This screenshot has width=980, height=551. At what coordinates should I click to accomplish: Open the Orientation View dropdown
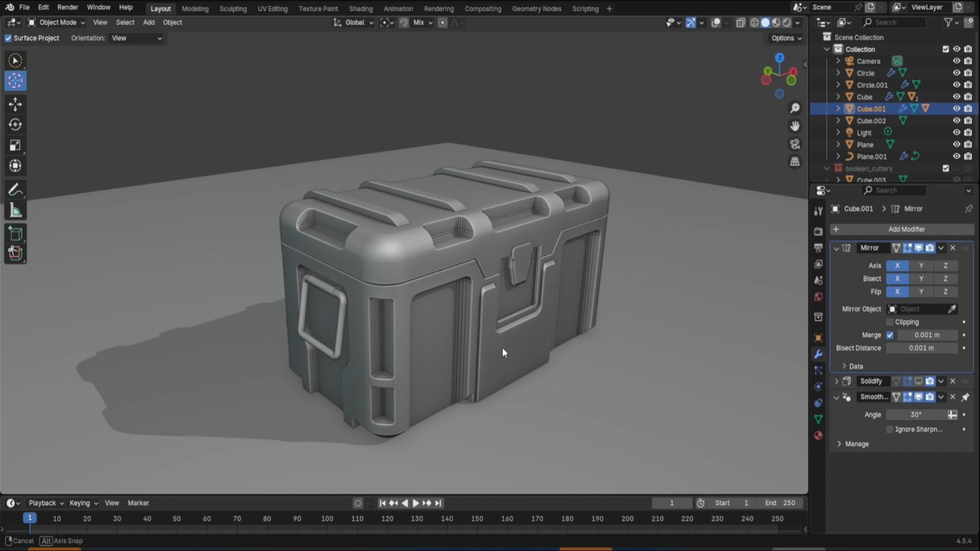136,38
